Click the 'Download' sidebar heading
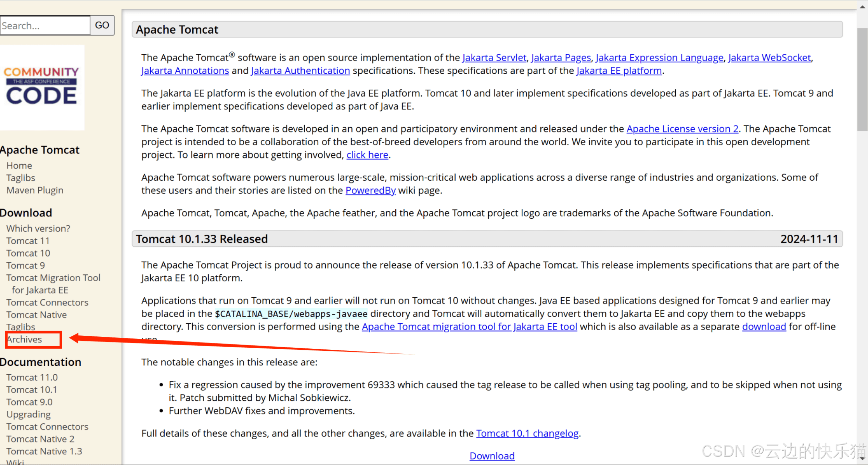This screenshot has width=868, height=465. [x=26, y=213]
